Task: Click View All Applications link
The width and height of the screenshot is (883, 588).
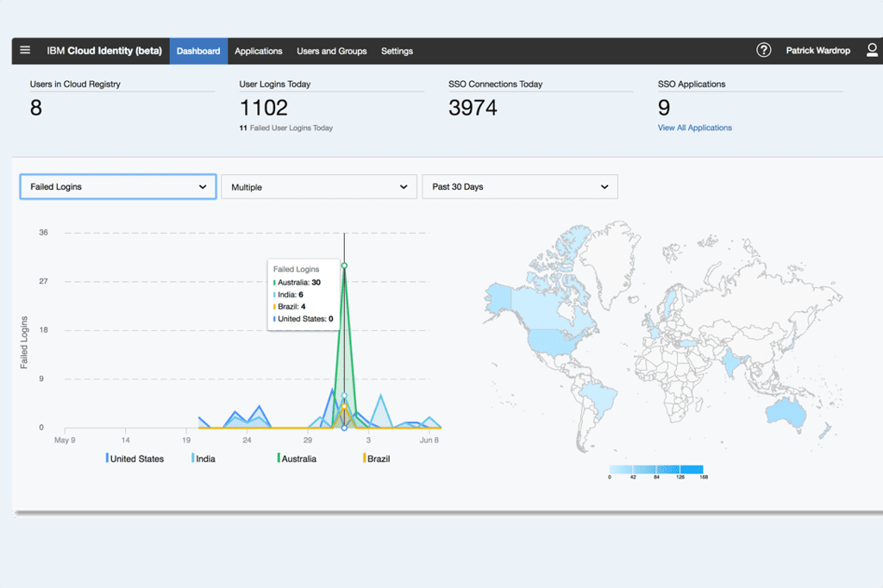Action: pos(694,128)
